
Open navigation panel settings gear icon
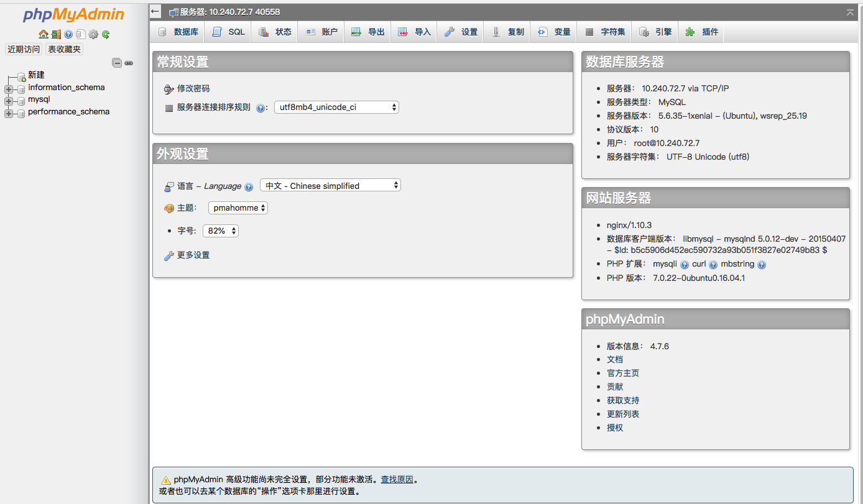(93, 35)
